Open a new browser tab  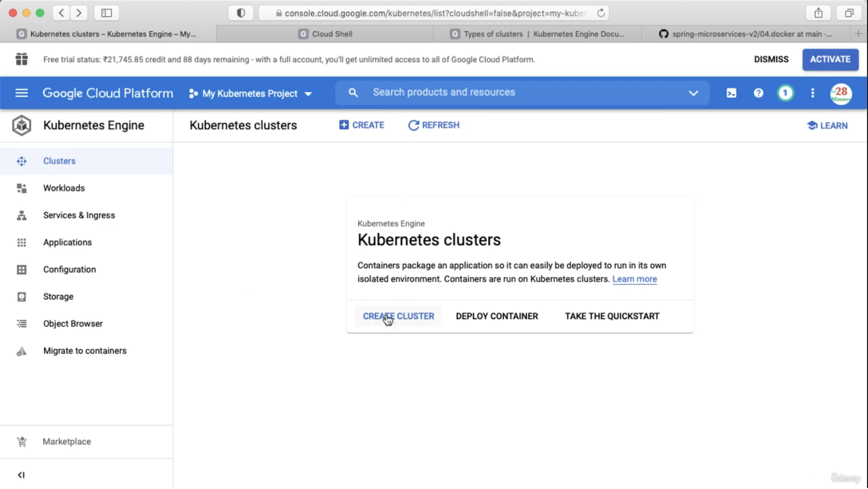(858, 34)
